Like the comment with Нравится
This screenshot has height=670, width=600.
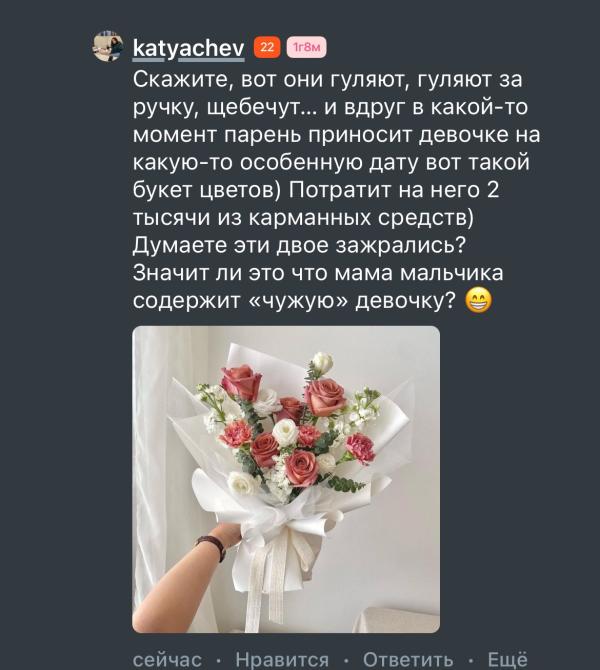tap(282, 660)
